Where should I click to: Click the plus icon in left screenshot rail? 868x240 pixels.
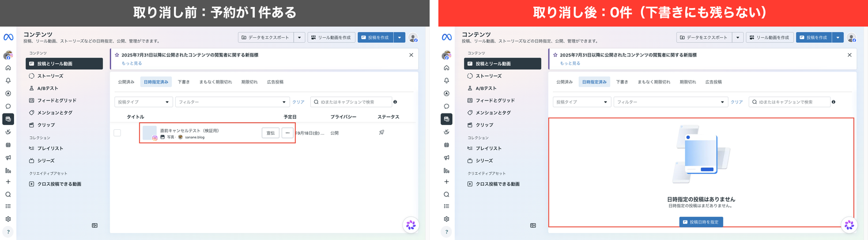(8, 182)
